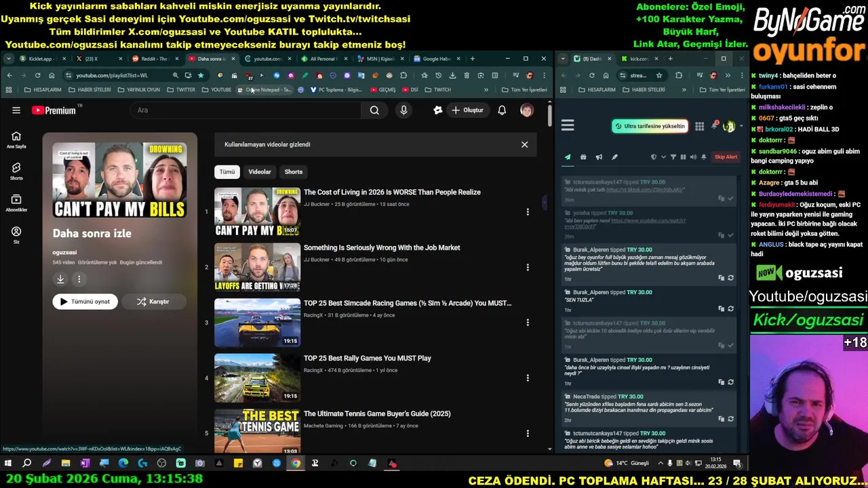
Task: Open YouTube notifications bell
Action: 502,110
